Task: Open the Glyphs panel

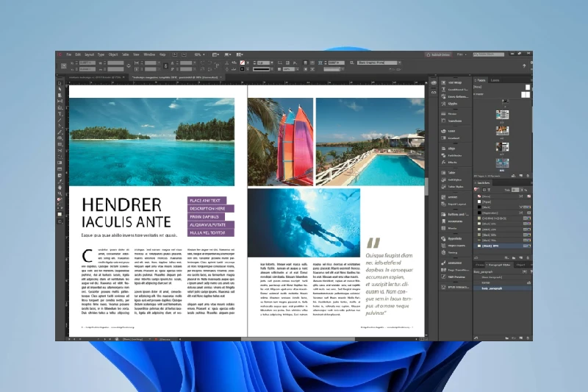Action: (453, 104)
